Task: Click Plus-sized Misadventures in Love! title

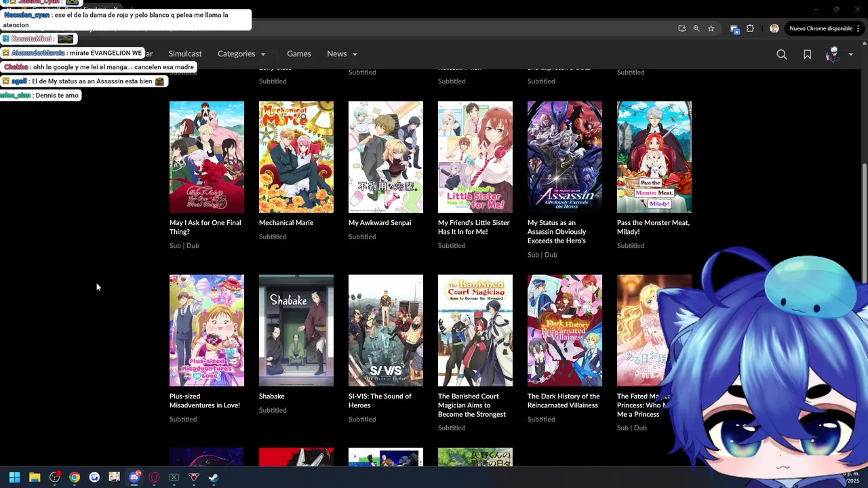Action: [x=205, y=401]
